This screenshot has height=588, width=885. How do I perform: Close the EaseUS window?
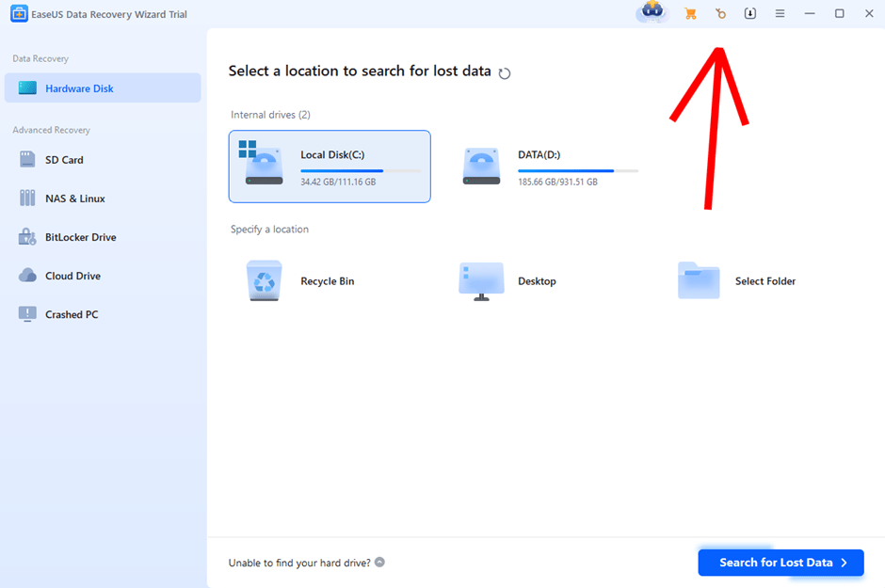(869, 13)
